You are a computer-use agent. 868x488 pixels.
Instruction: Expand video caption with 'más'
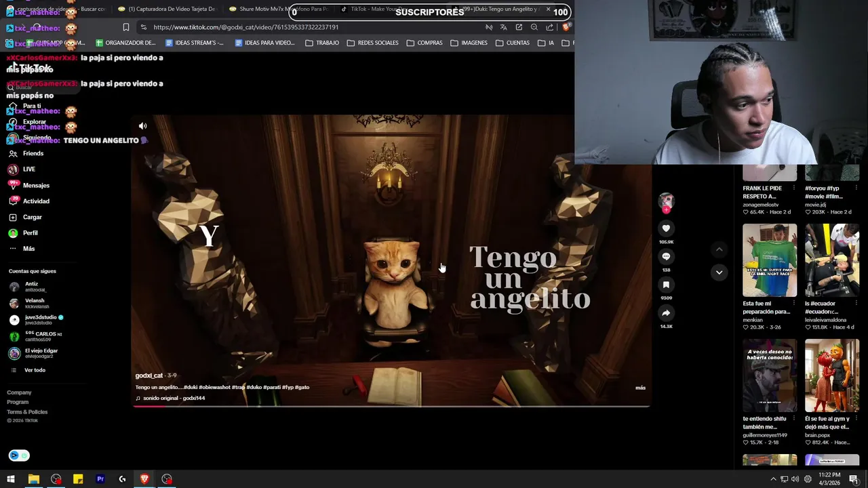(x=640, y=388)
